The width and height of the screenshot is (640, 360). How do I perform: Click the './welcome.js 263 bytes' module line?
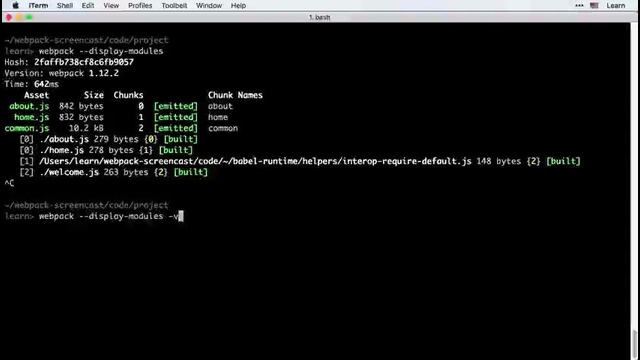pyautogui.click(x=113, y=172)
